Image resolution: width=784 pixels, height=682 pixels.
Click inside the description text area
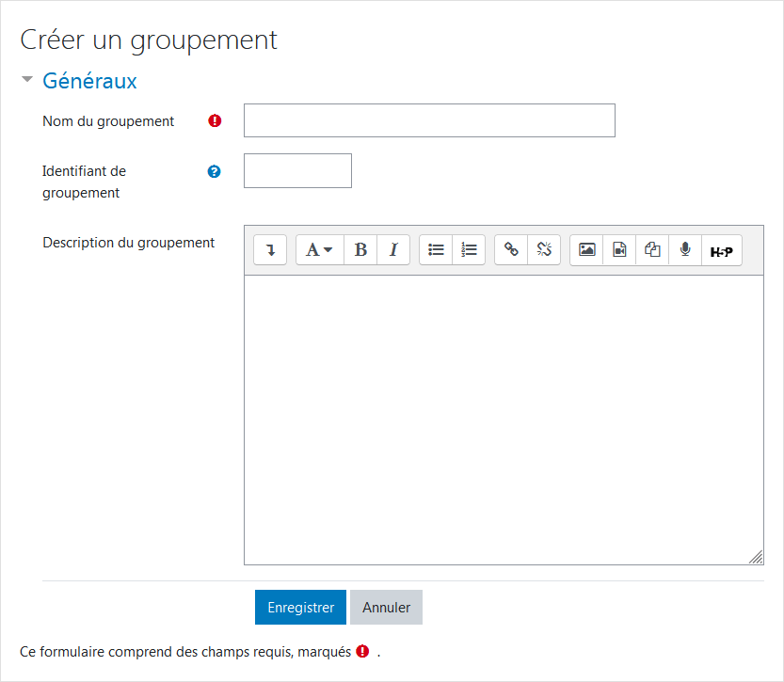[504, 419]
